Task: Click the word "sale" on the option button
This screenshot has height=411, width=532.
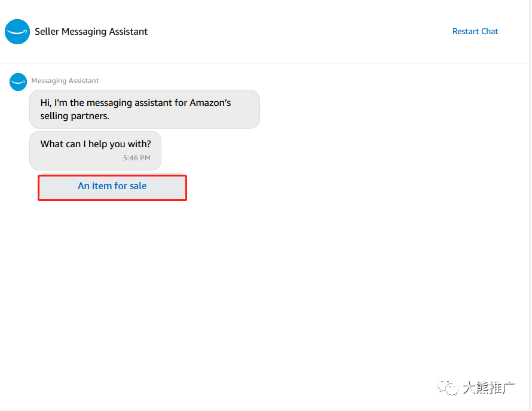Action: click(138, 186)
